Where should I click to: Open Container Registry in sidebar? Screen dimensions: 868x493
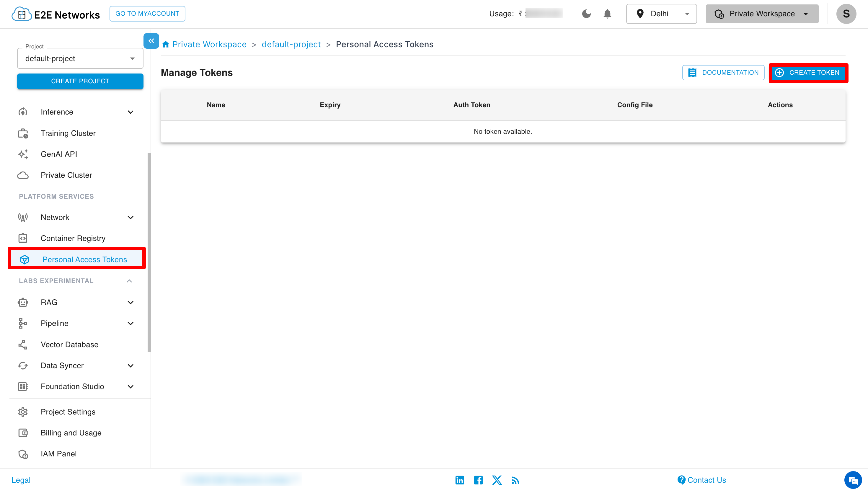coord(73,238)
